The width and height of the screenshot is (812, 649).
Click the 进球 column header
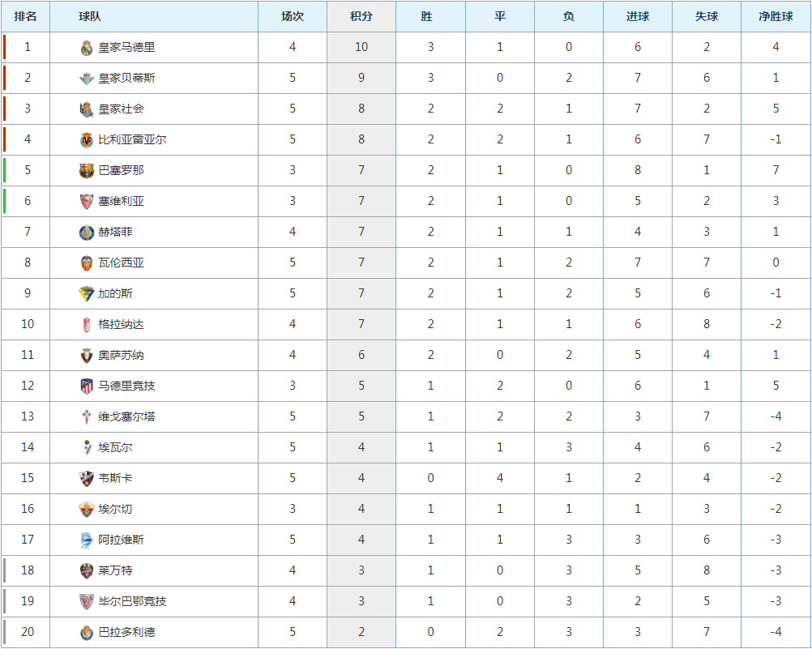coord(638,16)
